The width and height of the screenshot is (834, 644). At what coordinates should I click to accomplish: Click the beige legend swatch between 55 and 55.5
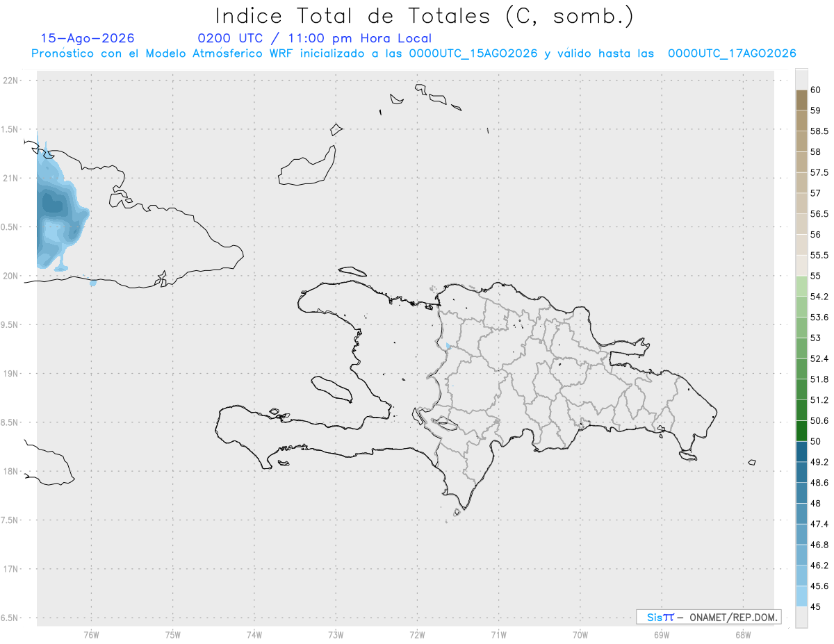[x=801, y=265]
